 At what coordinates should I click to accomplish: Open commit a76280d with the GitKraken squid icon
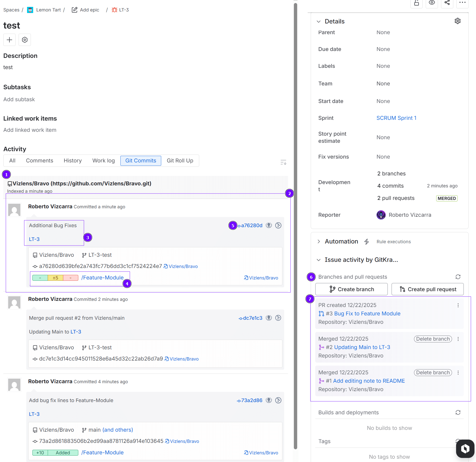click(x=269, y=225)
